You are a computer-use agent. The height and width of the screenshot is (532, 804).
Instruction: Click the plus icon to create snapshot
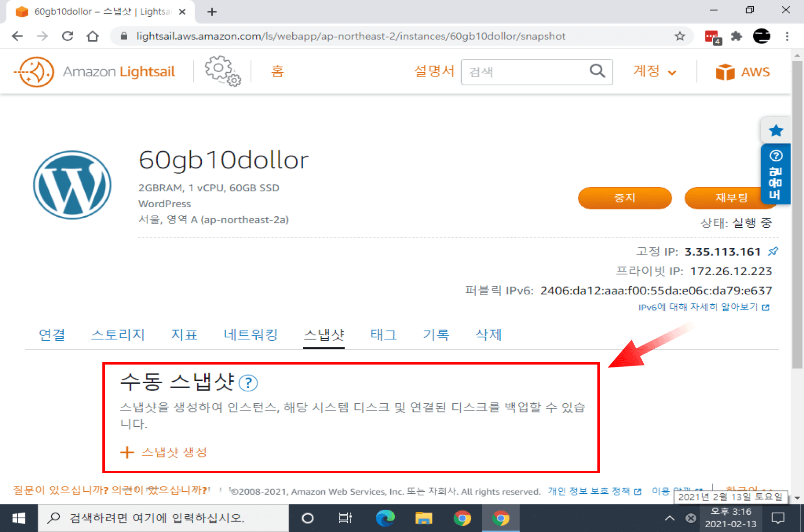coord(127,452)
